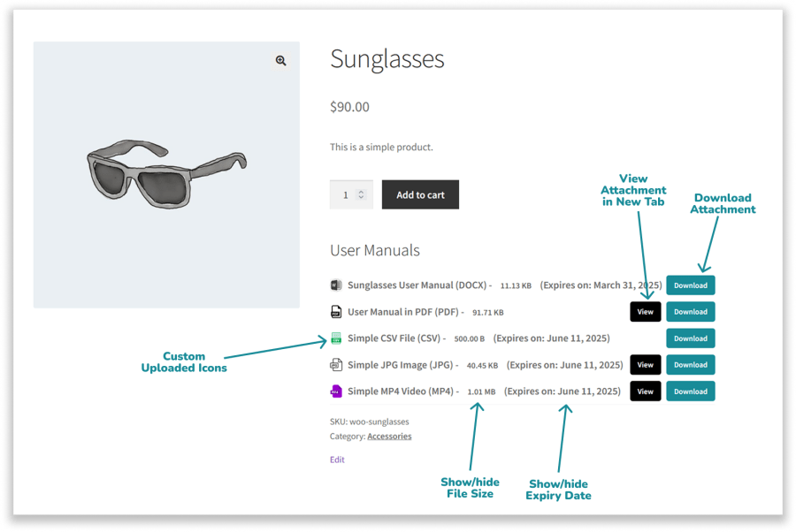This screenshot has height=532, width=796.
Task: Download the Sunglasses User Manual DOCX
Action: click(x=691, y=285)
